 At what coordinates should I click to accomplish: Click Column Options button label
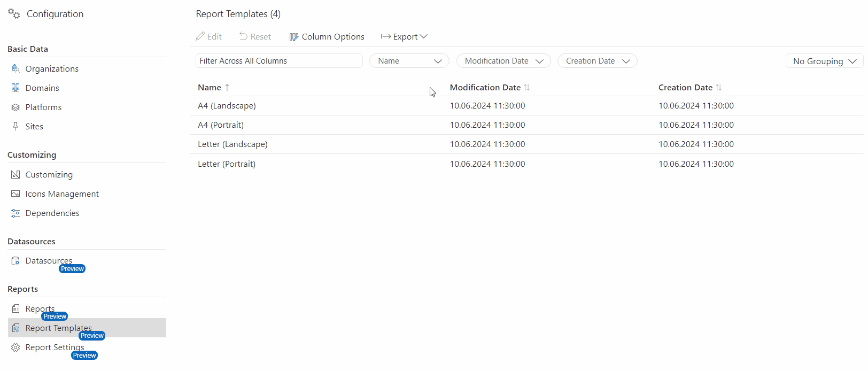tap(333, 36)
